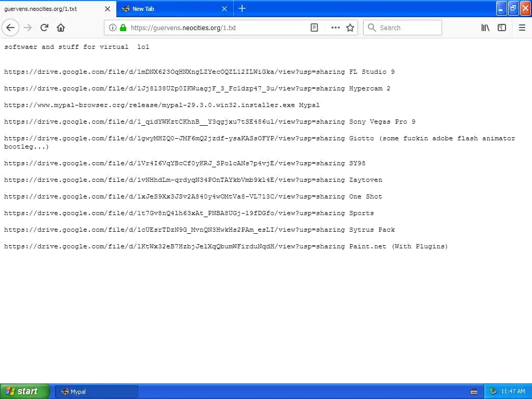
Task: Open page actions three-dot menu
Action: [335, 28]
